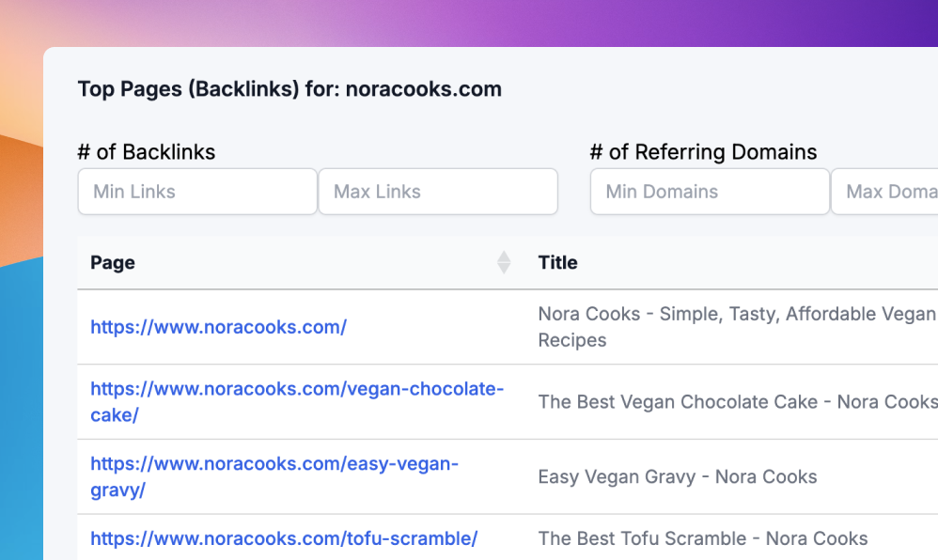Select the 'Easy Vegan Gravy - Nora Cooks' title
The image size is (938, 560).
(x=677, y=477)
